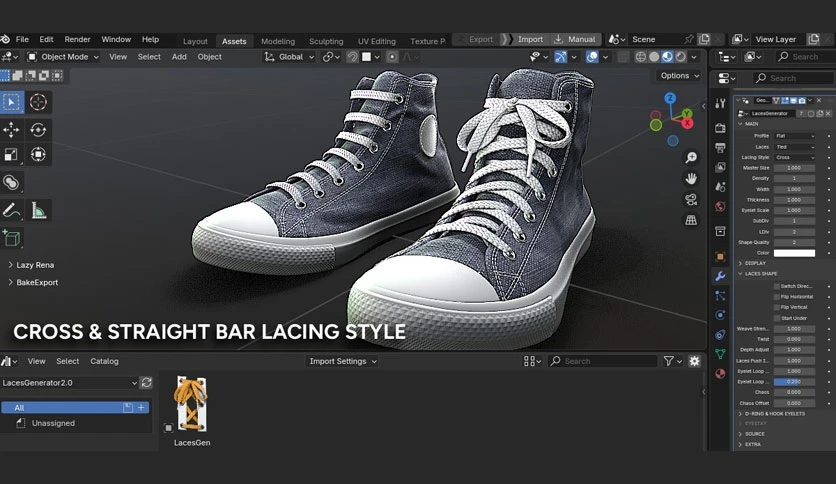
Task: Enable Start Under checkbox
Action: pos(776,318)
